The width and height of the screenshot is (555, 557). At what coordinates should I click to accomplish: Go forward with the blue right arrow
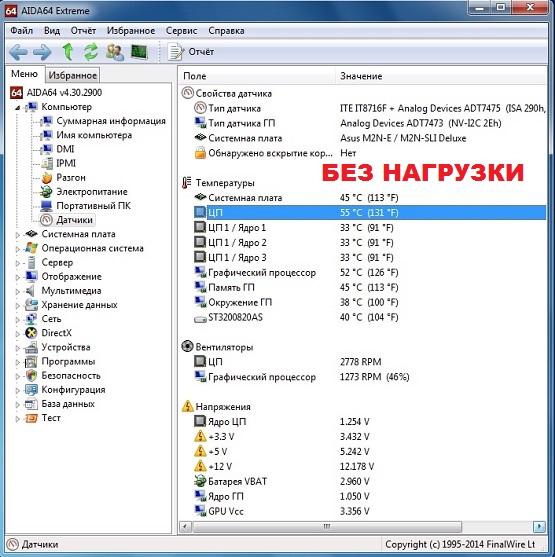click(x=42, y=52)
